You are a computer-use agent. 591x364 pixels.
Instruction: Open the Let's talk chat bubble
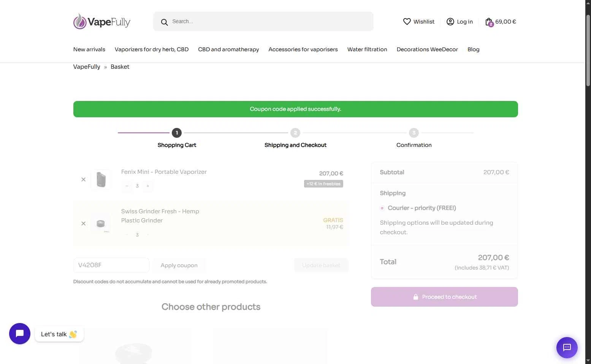click(x=20, y=334)
